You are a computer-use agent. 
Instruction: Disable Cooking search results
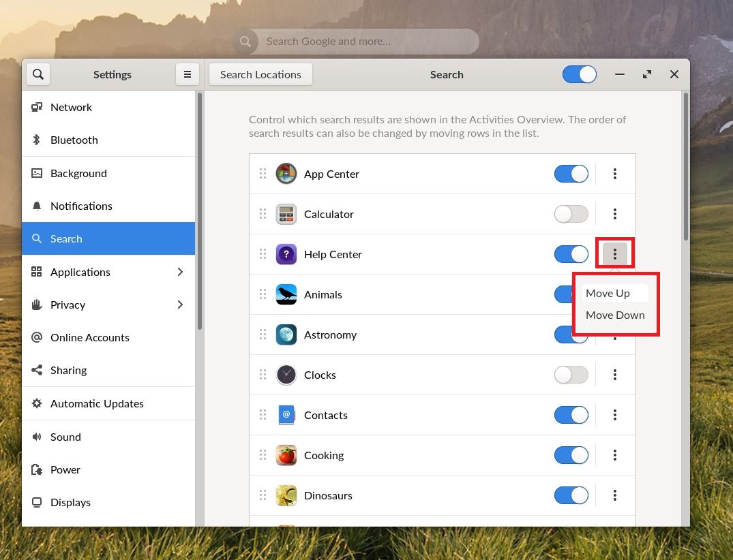(571, 455)
